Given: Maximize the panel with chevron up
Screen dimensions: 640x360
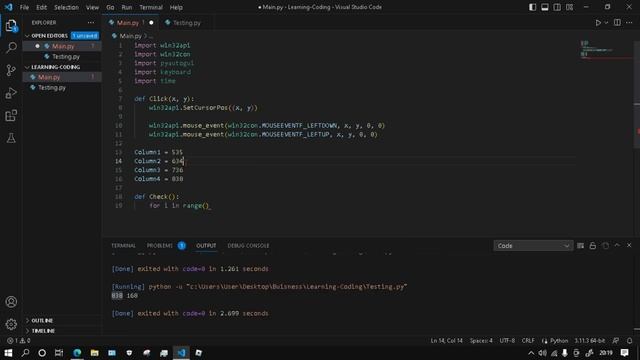Looking at the screenshot, I should tap(617, 245).
